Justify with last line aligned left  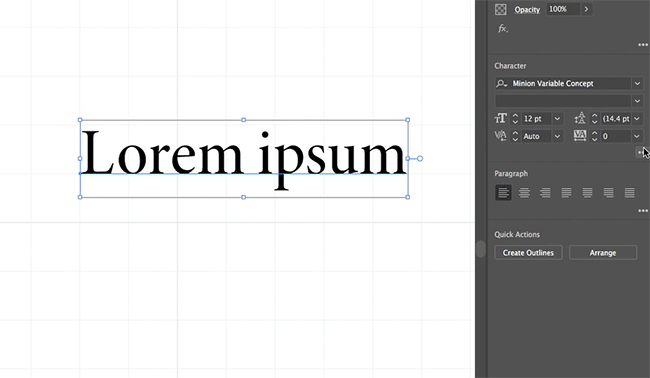[x=566, y=193]
